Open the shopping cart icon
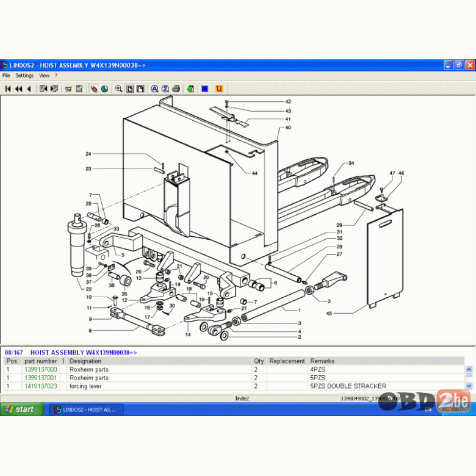 coord(68,89)
